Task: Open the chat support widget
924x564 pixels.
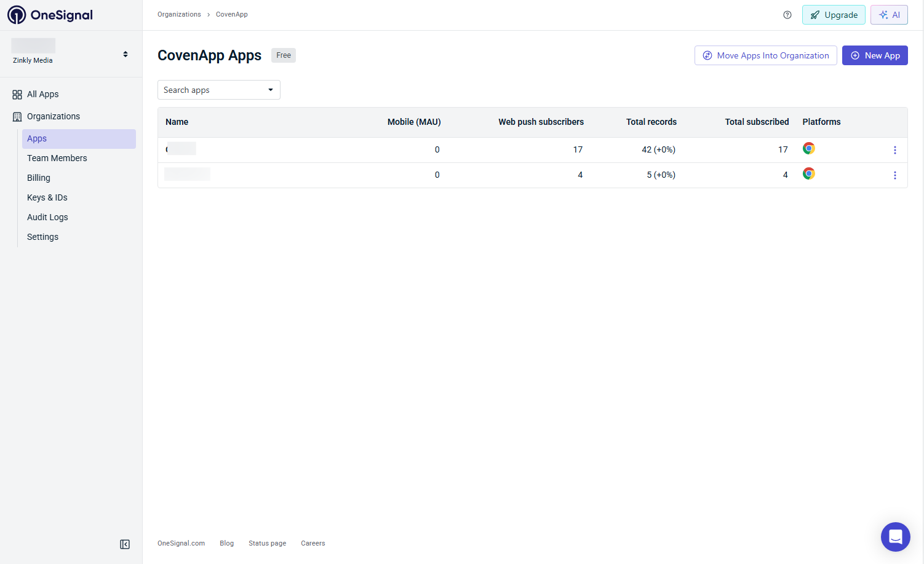Action: click(896, 537)
